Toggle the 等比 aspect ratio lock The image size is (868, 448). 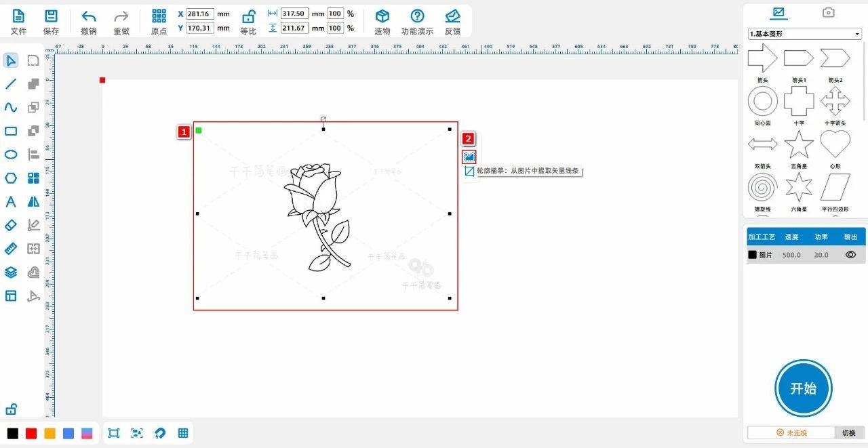click(248, 17)
